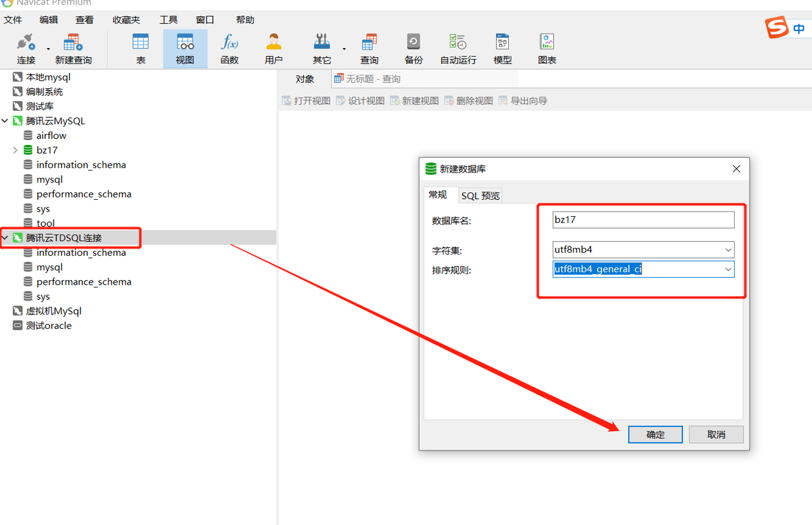Select mysql database under 腾讯云MySQL
812x525 pixels.
[50, 179]
